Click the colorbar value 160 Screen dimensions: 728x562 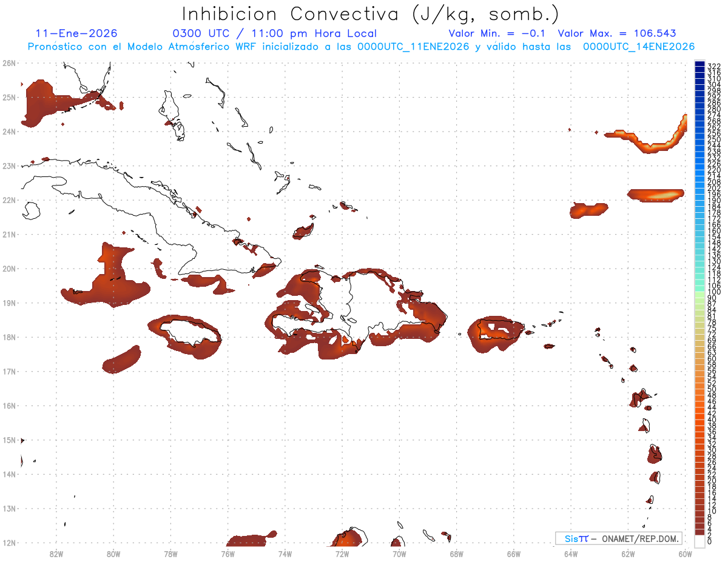(714, 231)
